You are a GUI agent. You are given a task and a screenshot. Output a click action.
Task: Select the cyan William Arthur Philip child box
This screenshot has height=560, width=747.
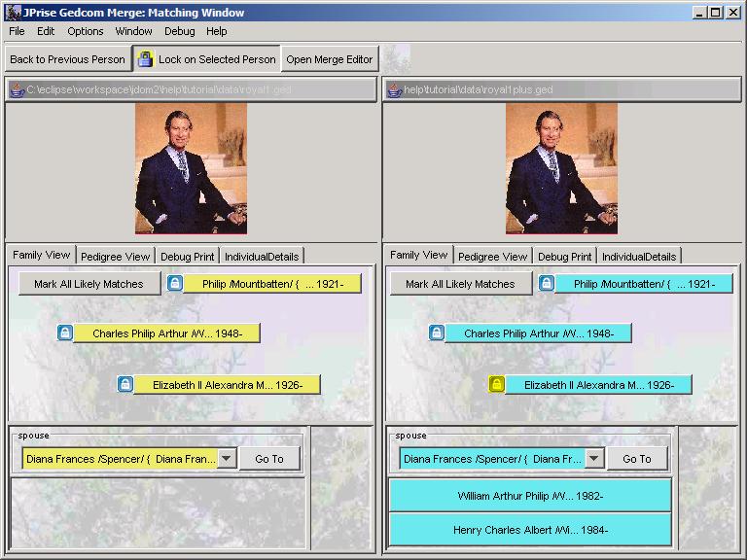pyautogui.click(x=530, y=496)
